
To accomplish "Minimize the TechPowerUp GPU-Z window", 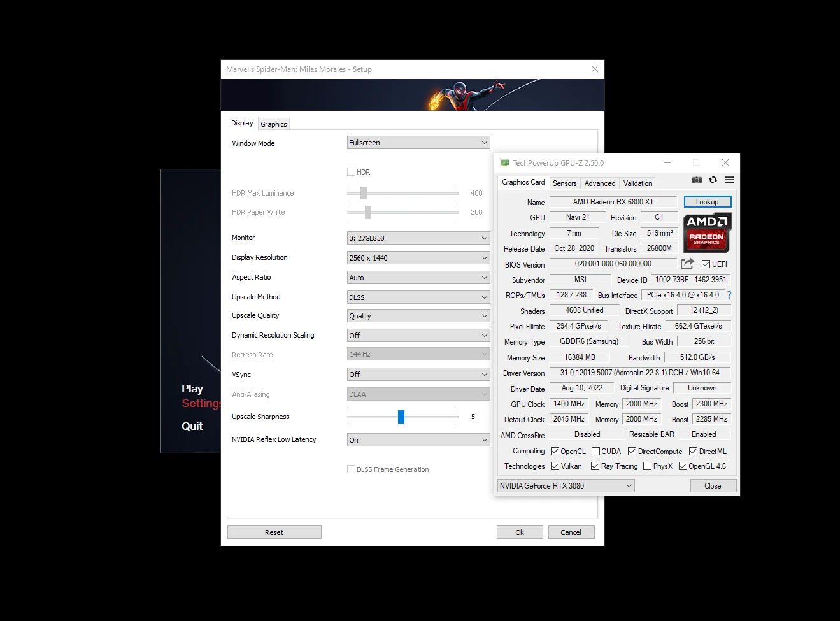I will click(667, 162).
